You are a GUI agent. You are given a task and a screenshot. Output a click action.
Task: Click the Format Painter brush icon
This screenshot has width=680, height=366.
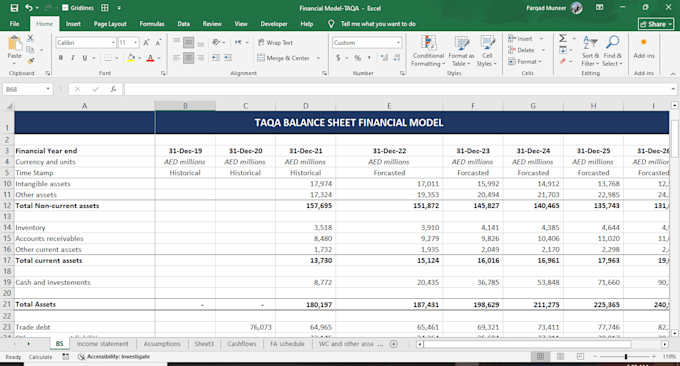pos(30,61)
